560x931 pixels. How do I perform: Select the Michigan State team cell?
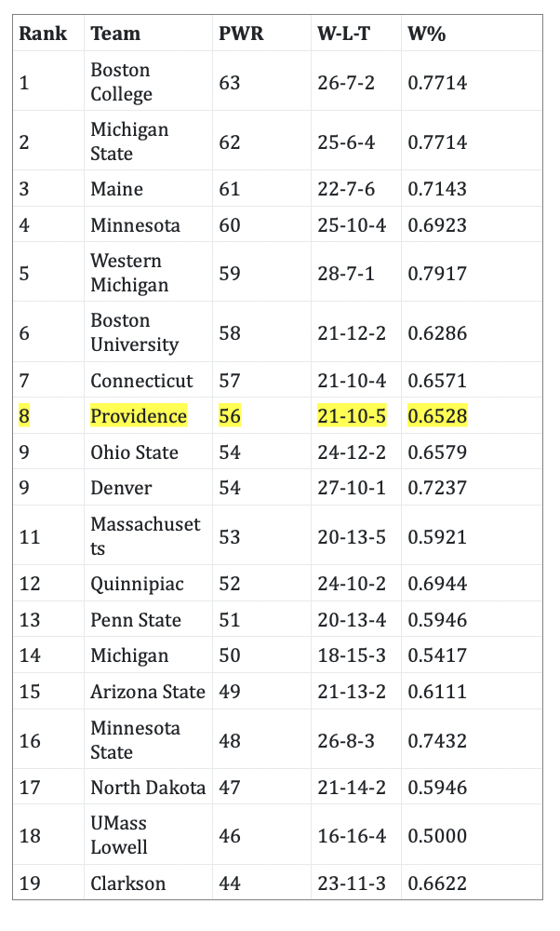click(129, 142)
